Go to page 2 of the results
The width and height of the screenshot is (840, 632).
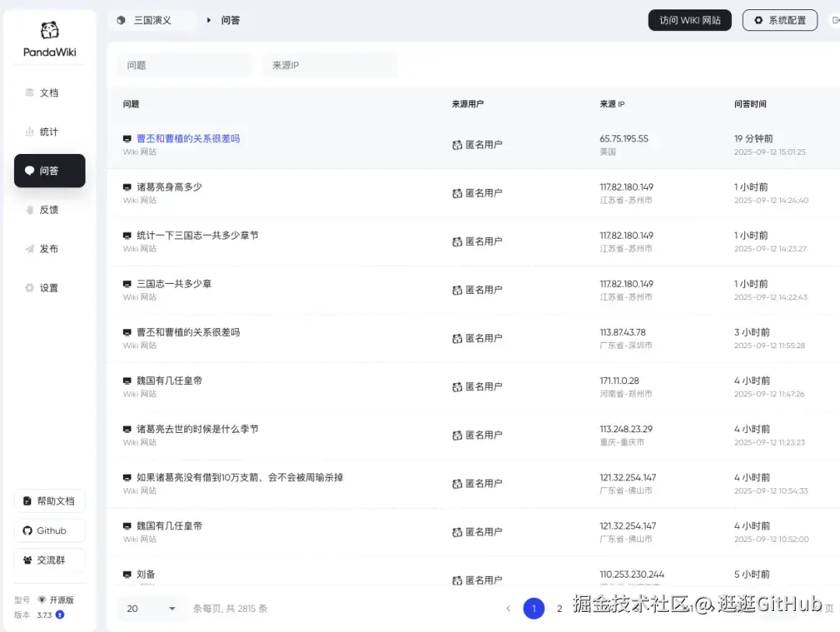pyautogui.click(x=559, y=609)
